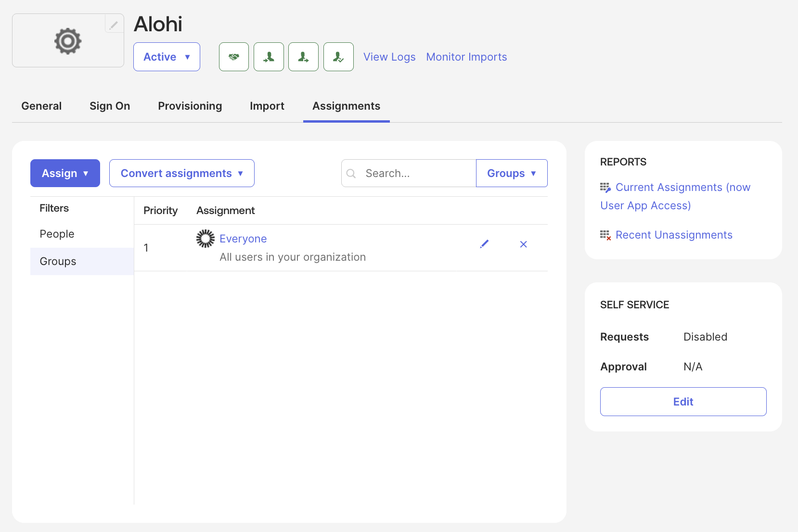Click the green handshake icon button

(234, 57)
